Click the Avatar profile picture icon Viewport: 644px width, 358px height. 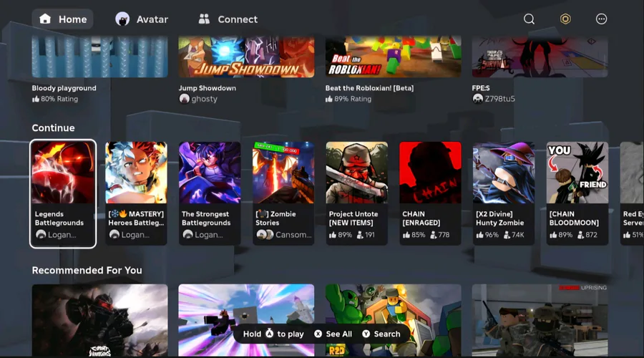(122, 19)
